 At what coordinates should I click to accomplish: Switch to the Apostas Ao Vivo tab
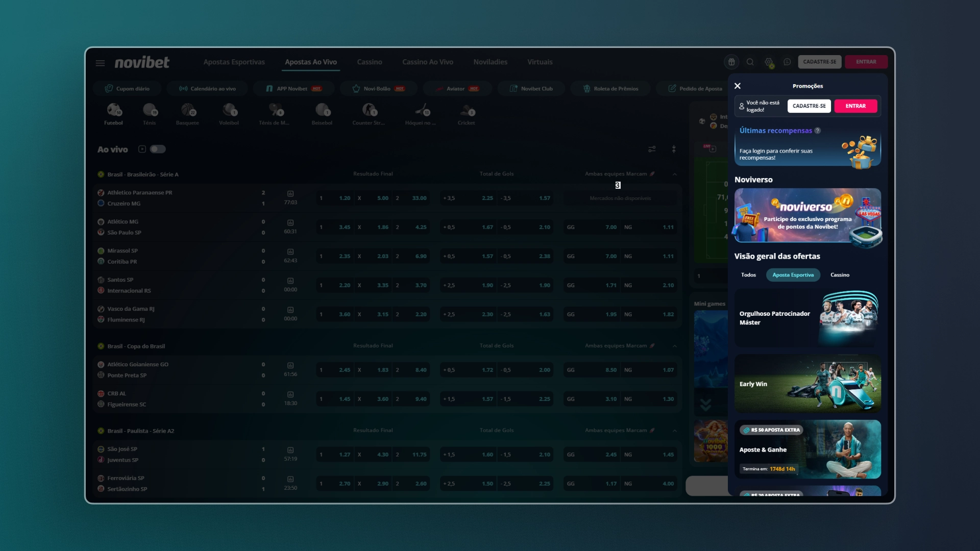point(311,62)
